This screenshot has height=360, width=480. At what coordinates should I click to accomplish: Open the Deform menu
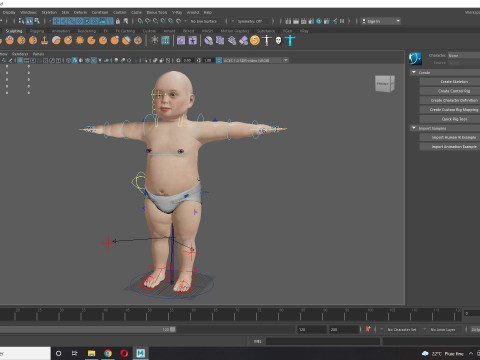(80, 12)
